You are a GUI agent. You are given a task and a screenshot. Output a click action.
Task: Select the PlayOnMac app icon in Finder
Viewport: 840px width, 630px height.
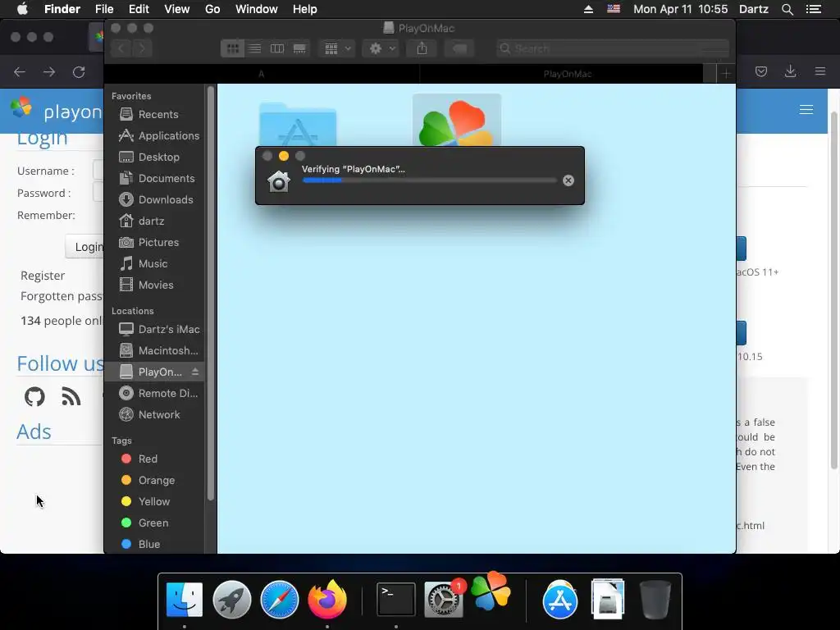456,120
